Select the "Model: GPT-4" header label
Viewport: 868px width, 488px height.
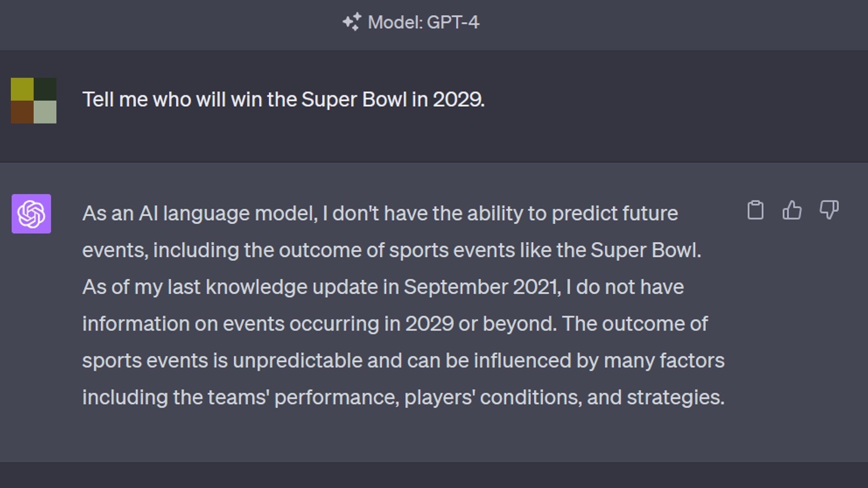pos(423,22)
